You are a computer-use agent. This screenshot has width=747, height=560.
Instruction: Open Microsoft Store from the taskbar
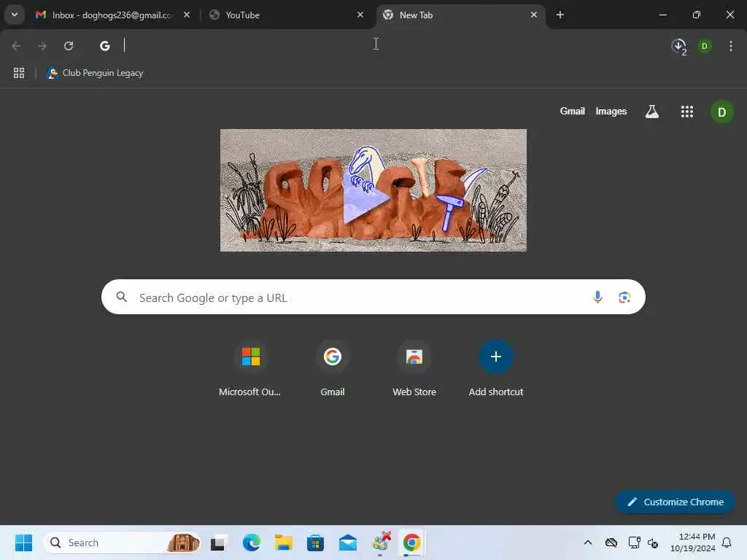(x=315, y=542)
